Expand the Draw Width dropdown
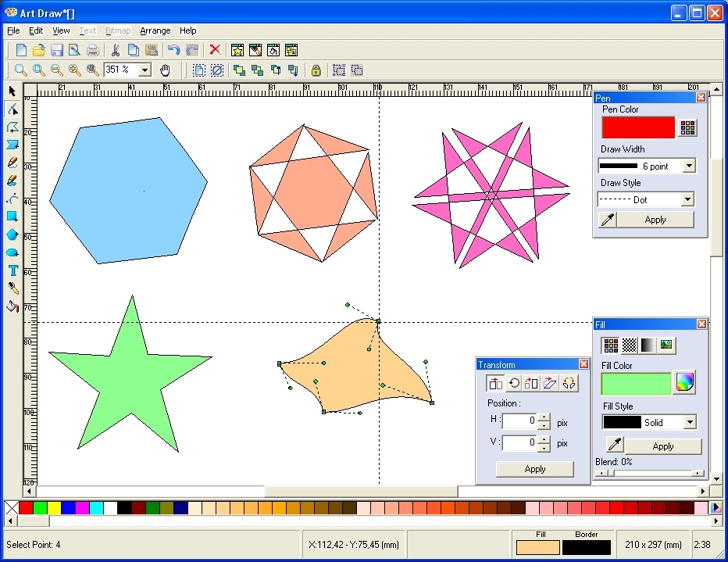The image size is (728, 562). [x=688, y=166]
